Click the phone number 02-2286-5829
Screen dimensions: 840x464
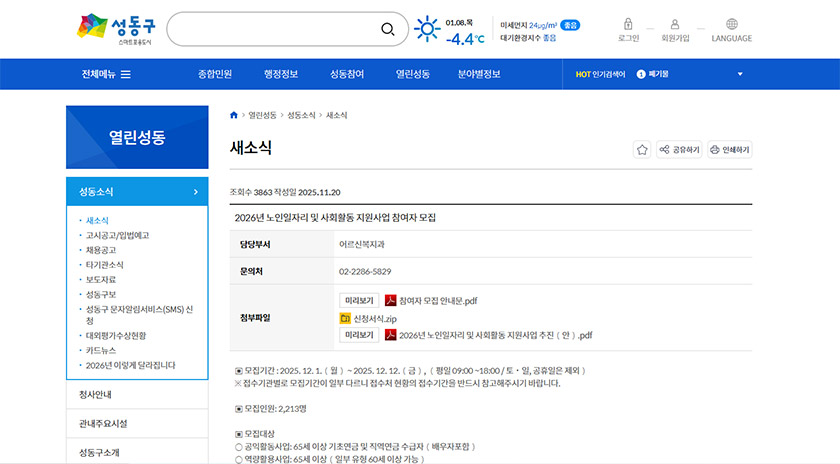point(365,272)
